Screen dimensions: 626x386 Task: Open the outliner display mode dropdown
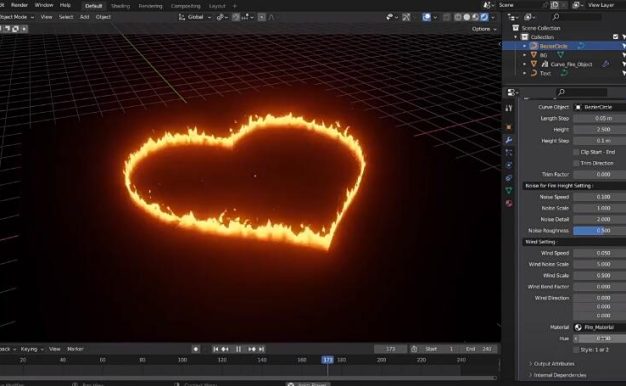click(x=512, y=17)
